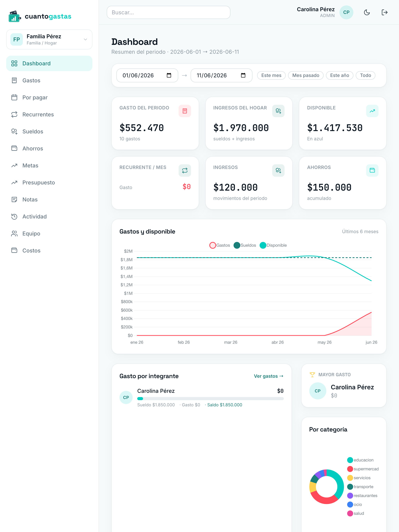Click Carolina Pérez avatar in Gasto por integrante
Image resolution: width=399 pixels, height=532 pixels.
(x=126, y=398)
